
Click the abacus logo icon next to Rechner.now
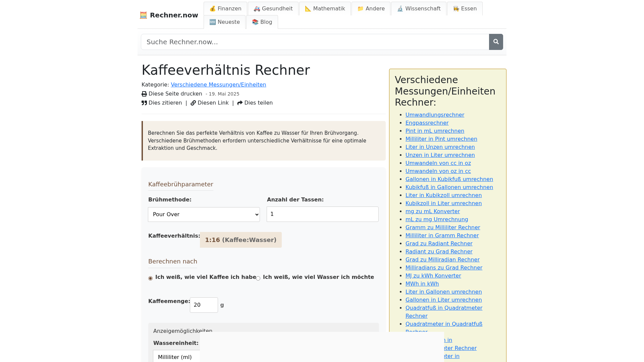[x=143, y=15]
